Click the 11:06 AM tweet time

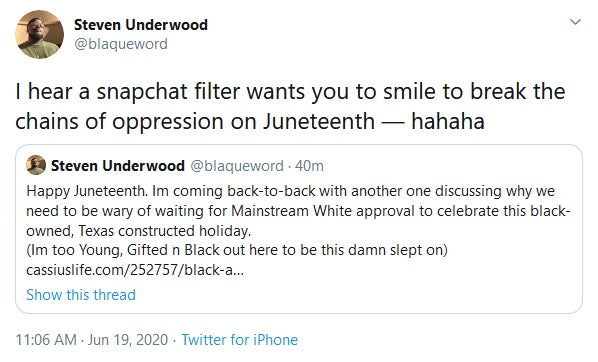pyautogui.click(x=46, y=340)
